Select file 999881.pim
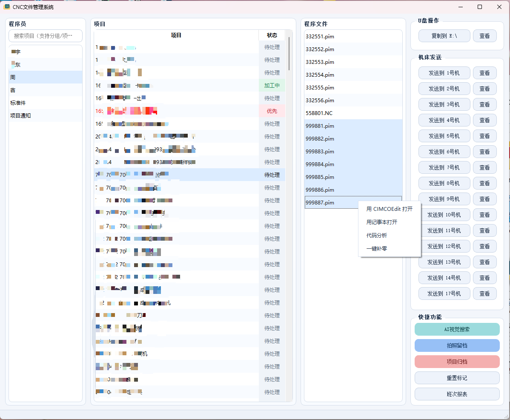Viewport: 510px width, 420px height. [353, 126]
